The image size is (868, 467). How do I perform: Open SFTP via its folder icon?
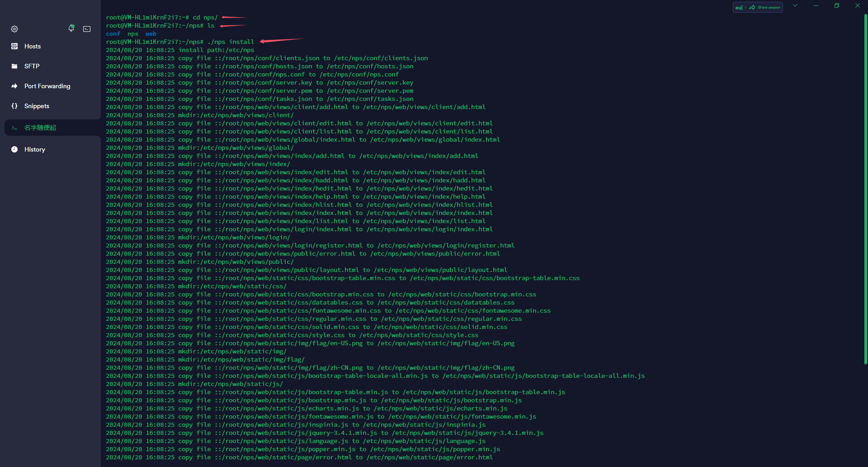[x=14, y=66]
